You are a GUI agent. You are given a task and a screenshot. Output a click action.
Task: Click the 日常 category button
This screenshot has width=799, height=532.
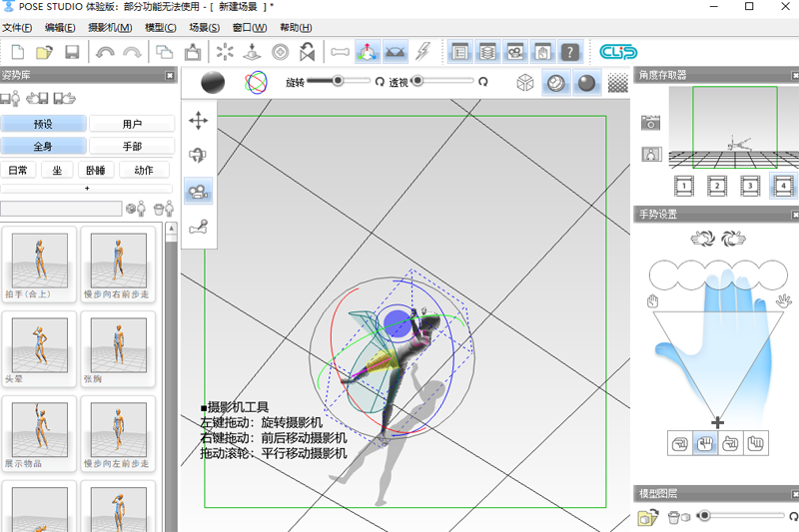(18, 170)
